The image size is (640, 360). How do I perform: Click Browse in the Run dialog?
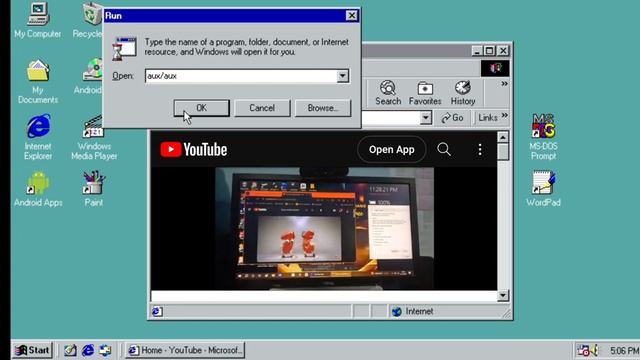point(323,108)
